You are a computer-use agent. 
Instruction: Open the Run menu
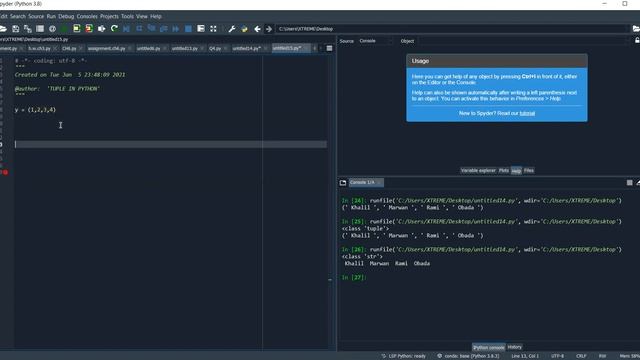(51, 16)
